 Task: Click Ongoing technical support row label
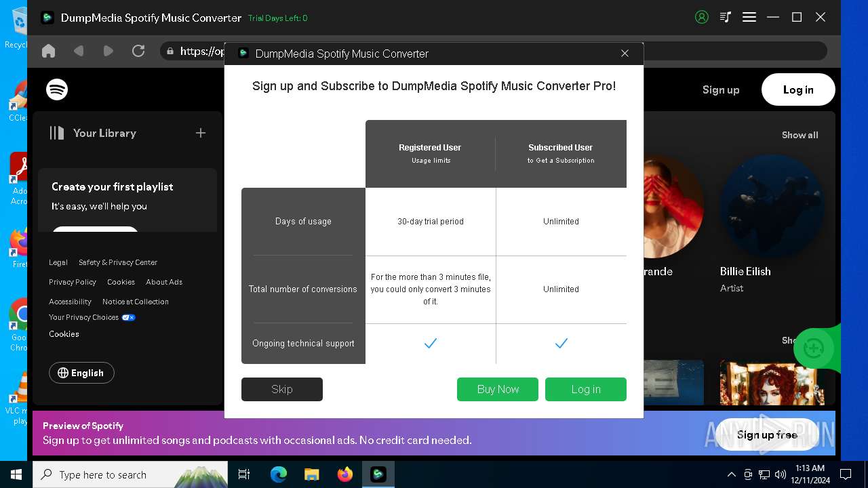click(x=303, y=344)
